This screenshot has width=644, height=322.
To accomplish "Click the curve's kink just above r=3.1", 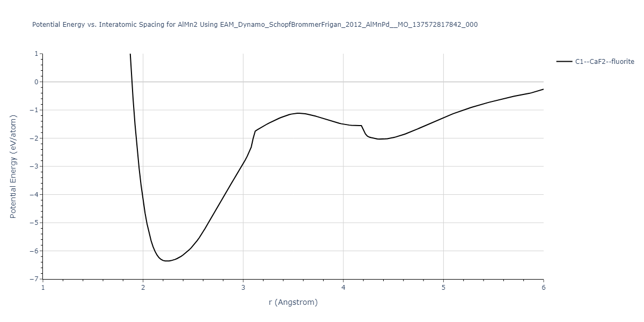I will click(255, 131).
